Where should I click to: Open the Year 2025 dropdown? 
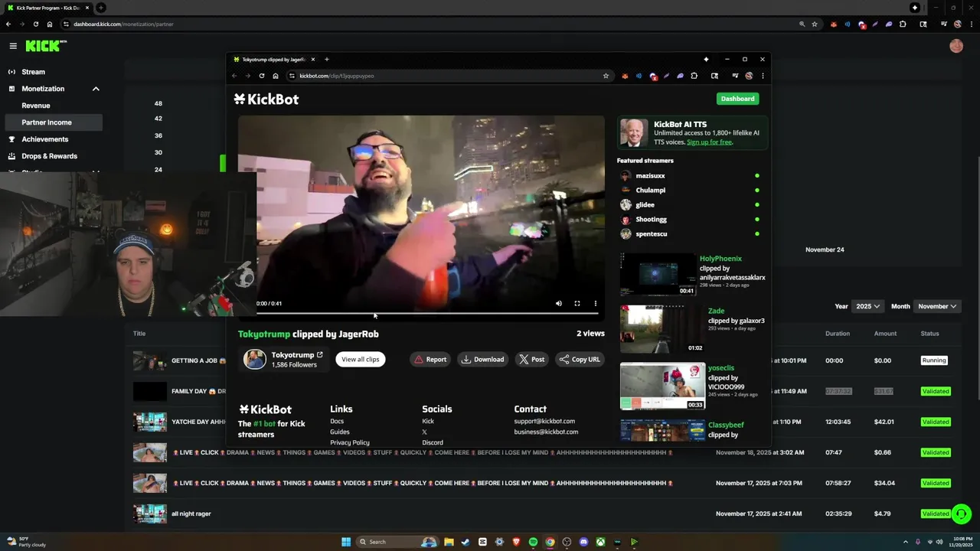point(868,306)
